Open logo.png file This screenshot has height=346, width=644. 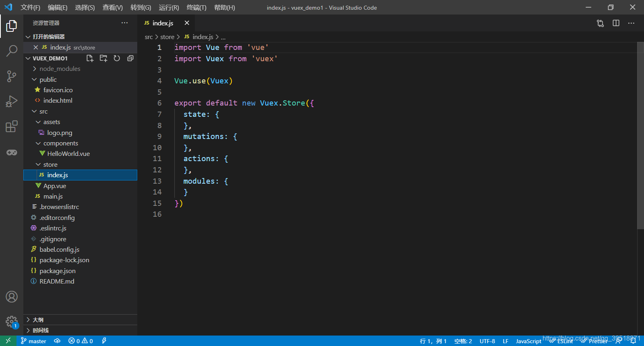click(80, 133)
